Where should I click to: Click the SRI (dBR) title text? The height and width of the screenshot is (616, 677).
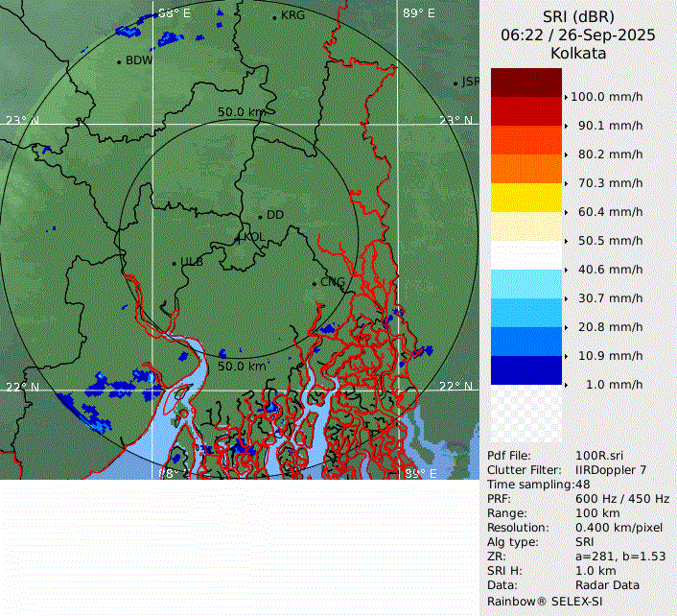(x=577, y=17)
